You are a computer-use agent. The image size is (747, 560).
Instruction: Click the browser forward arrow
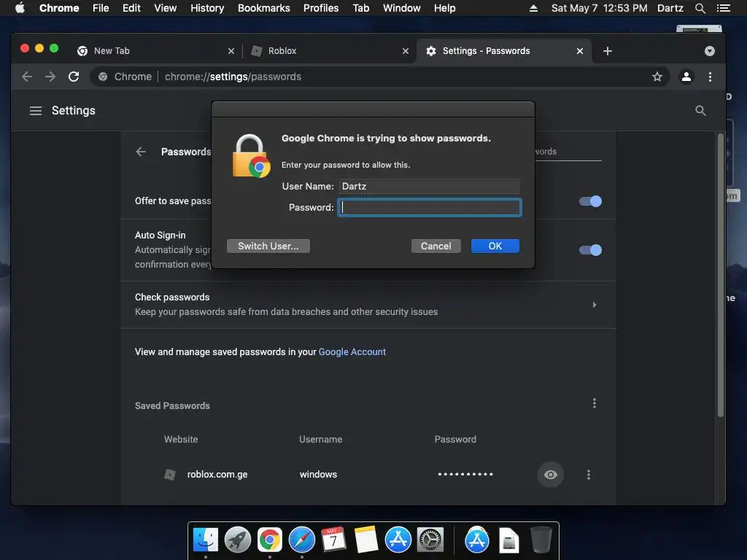click(50, 77)
